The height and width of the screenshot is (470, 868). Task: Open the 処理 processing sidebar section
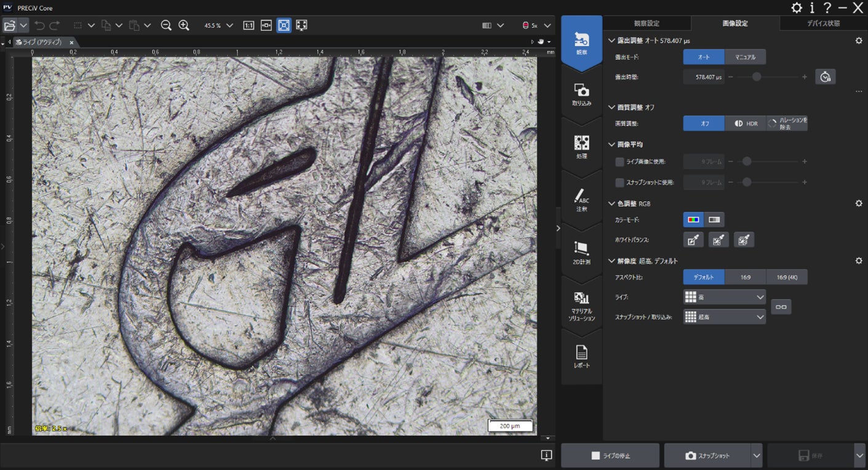pos(581,147)
